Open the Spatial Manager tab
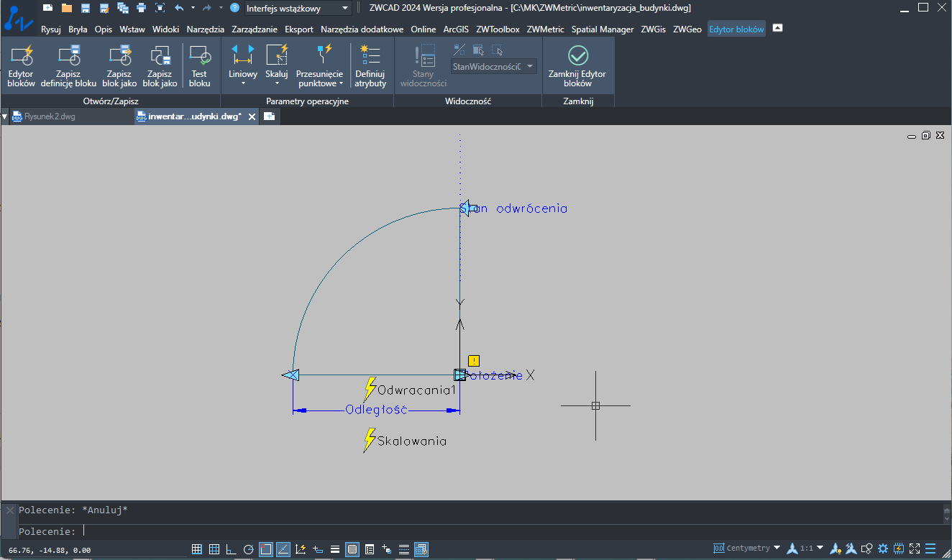Viewport: 952px width, 560px height. click(x=603, y=29)
